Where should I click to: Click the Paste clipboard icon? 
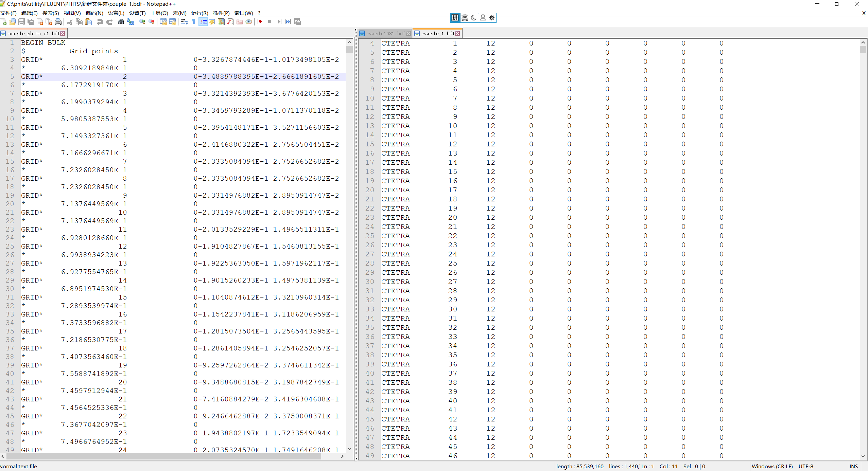click(88, 22)
